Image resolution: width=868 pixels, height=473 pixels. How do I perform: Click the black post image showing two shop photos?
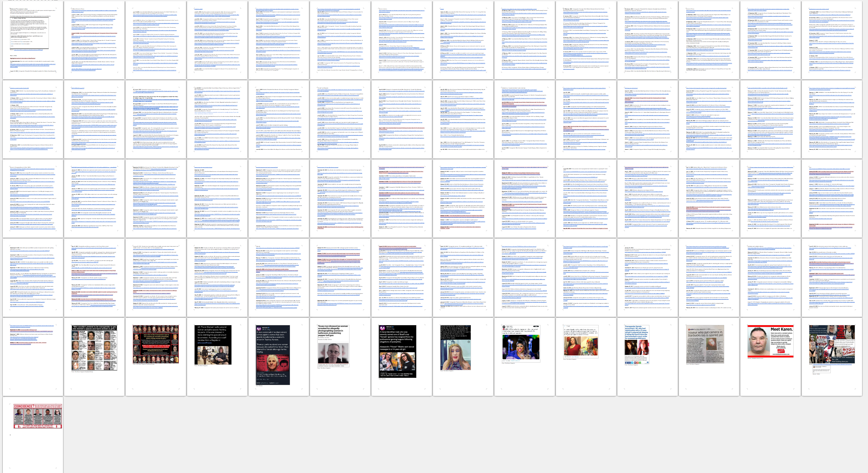[x=213, y=345]
